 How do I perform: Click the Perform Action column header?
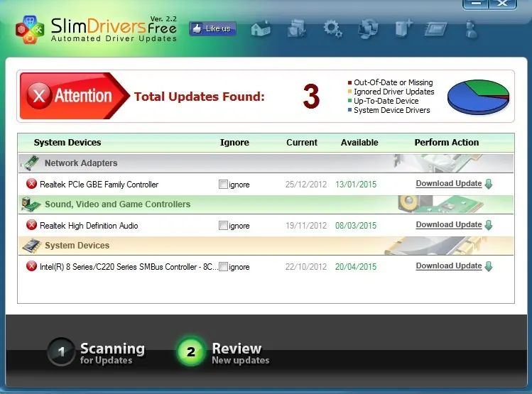(x=447, y=143)
